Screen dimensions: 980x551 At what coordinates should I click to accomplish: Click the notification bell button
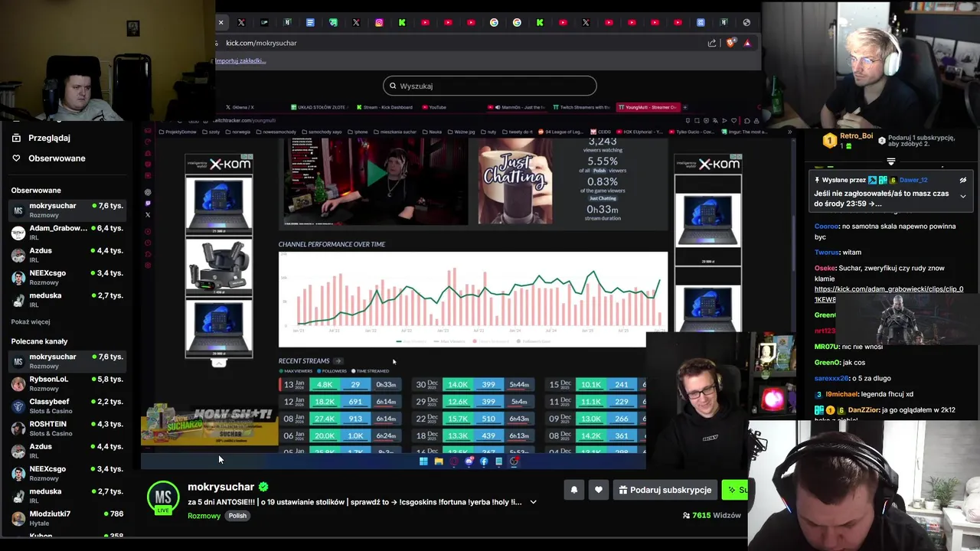click(573, 490)
